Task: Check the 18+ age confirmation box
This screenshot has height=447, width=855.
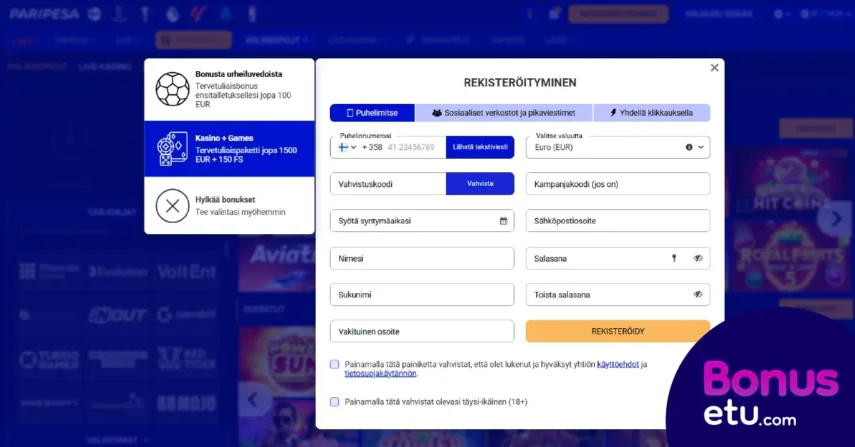Action: tap(335, 402)
